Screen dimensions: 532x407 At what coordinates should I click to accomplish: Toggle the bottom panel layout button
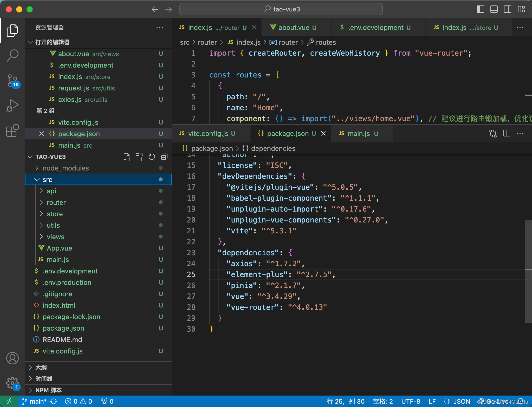click(494, 9)
